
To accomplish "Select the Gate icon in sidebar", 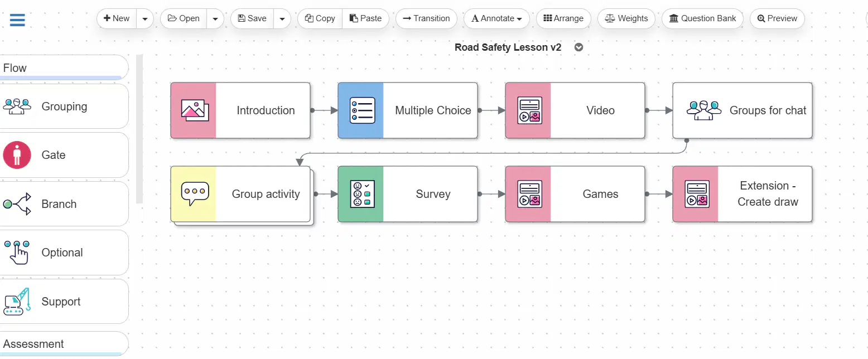I will 17,155.
